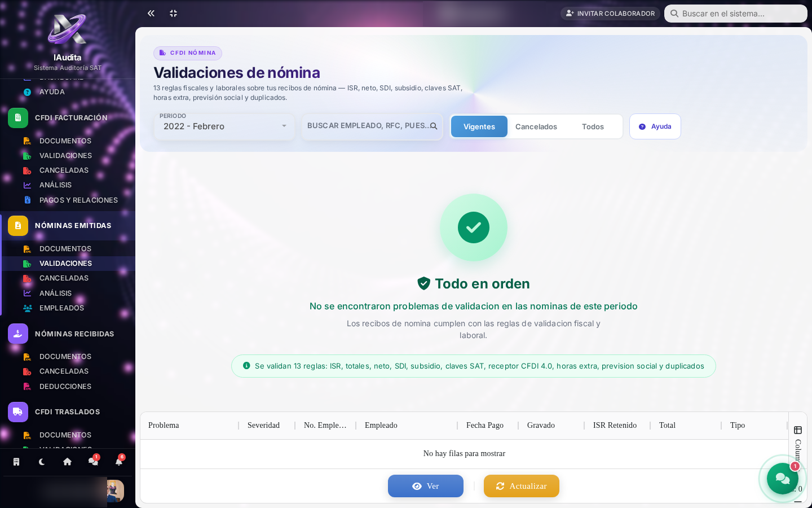812x508 pixels.
Task: Click the Actualizar button
Action: coord(522,486)
